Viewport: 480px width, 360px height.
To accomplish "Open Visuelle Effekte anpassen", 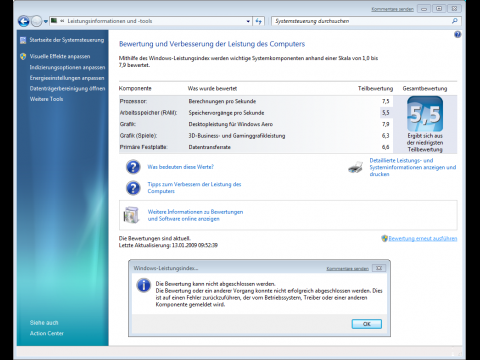I will click(x=60, y=56).
